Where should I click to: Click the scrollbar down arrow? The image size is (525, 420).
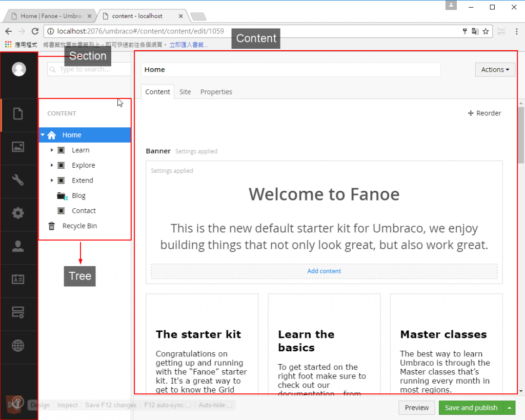coord(521,391)
